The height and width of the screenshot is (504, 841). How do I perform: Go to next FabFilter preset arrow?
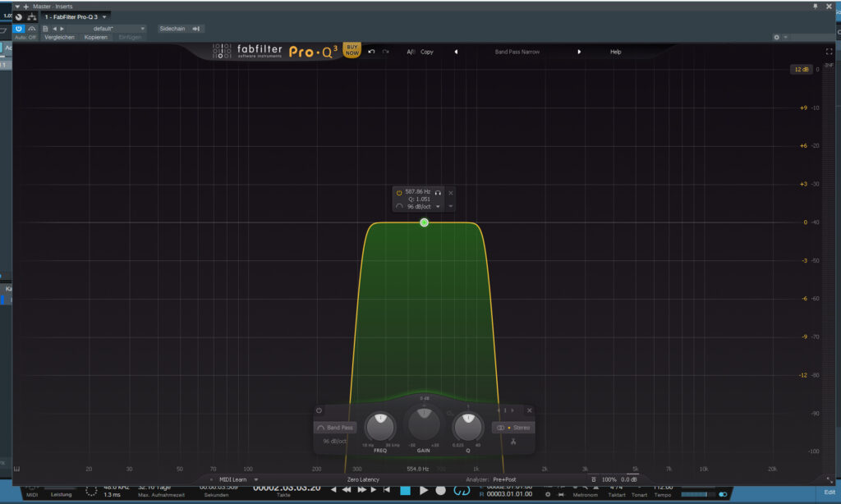pos(579,52)
